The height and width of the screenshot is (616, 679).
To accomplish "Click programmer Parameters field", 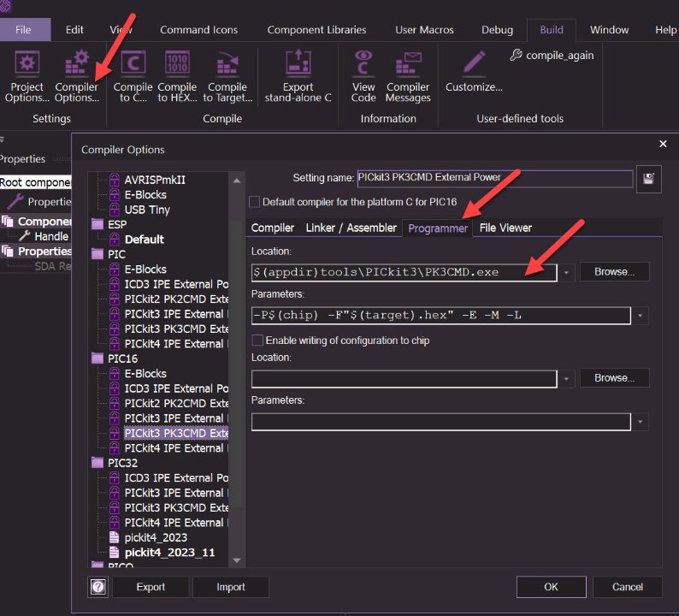I will pyautogui.click(x=440, y=316).
